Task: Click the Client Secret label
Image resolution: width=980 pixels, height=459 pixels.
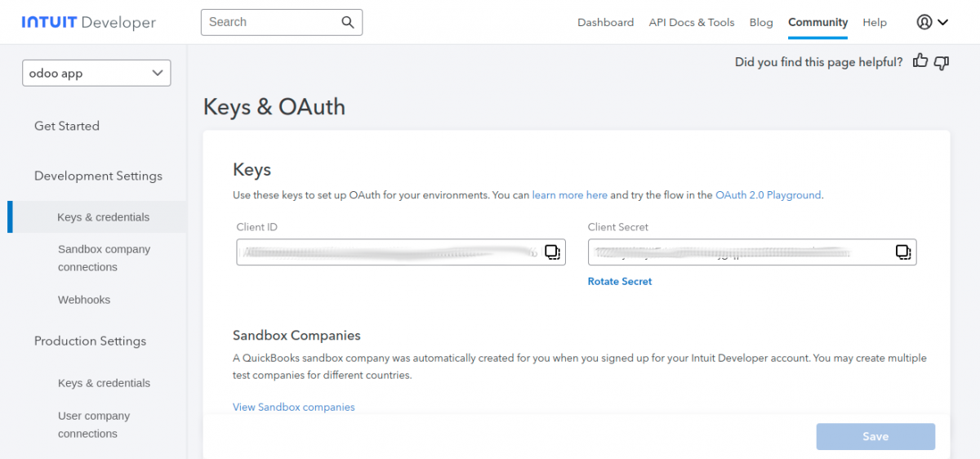Action: pyautogui.click(x=618, y=227)
